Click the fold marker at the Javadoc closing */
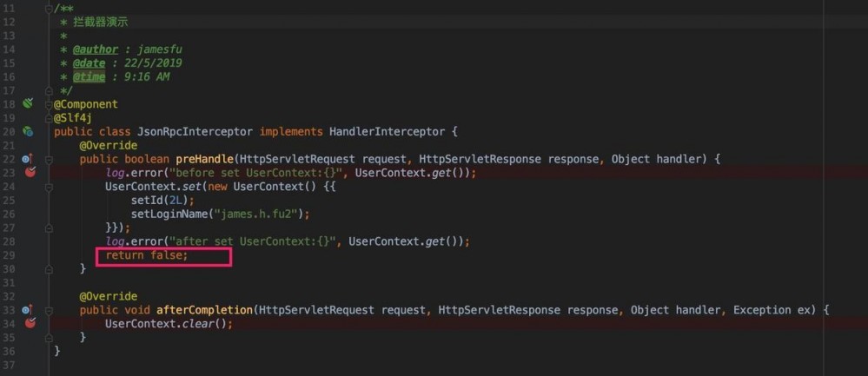This screenshot has width=868, height=376. (49, 90)
